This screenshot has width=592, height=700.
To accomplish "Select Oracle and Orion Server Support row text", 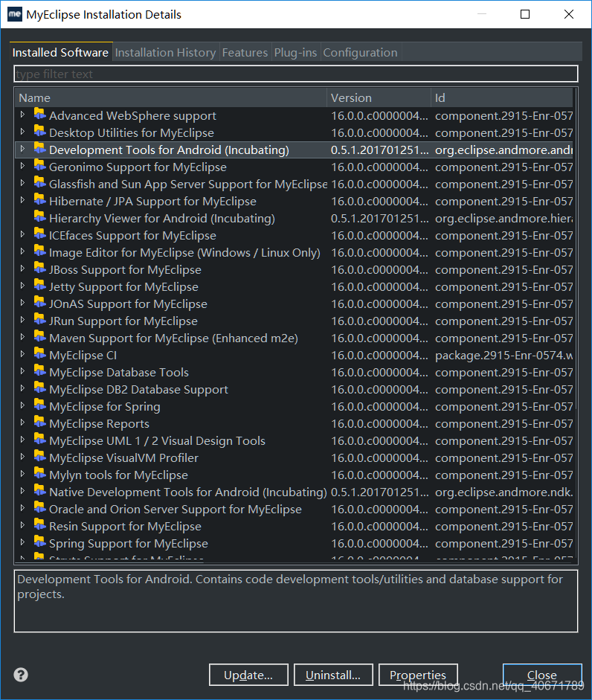I will pos(176,510).
